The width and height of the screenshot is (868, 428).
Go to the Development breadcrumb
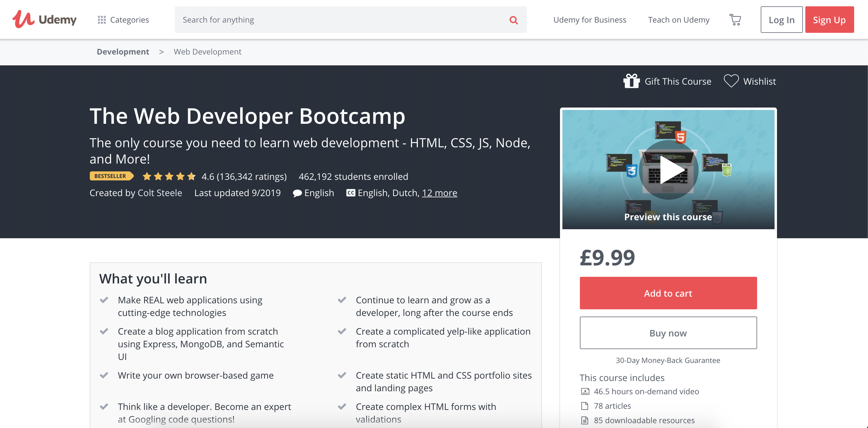(x=123, y=52)
